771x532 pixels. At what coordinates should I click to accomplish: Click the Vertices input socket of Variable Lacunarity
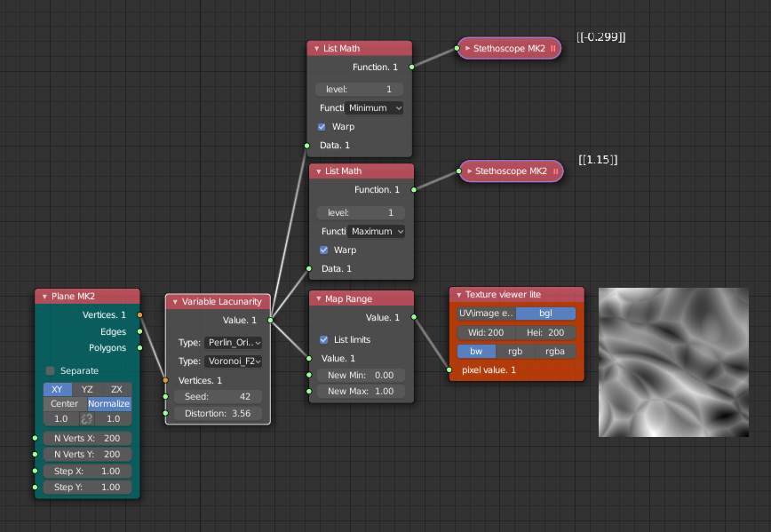coord(166,380)
